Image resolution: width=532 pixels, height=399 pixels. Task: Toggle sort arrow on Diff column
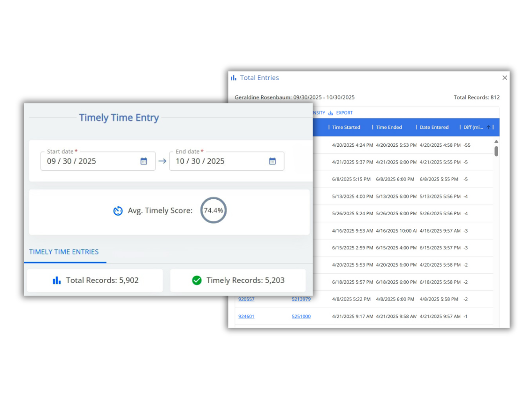[488, 128]
